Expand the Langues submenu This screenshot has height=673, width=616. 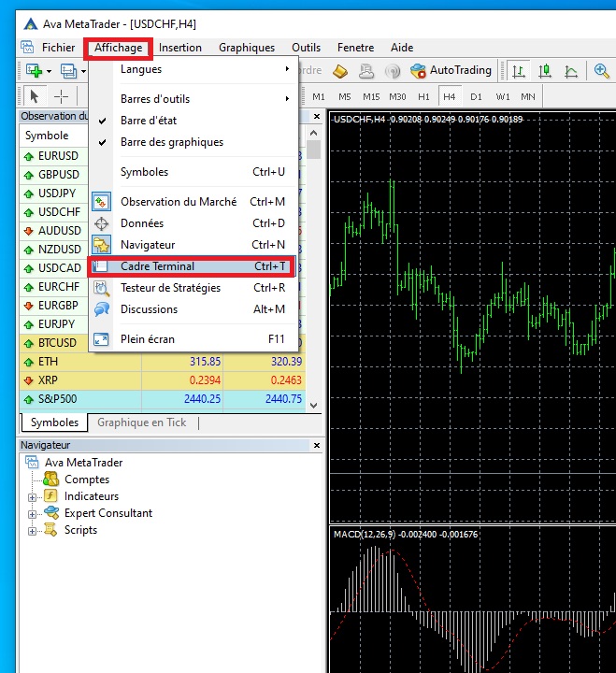click(x=193, y=69)
